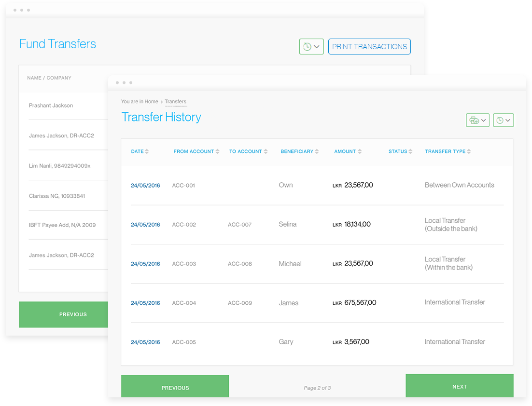This screenshot has height=406, width=532.
Task: Open date link for ACC-001 row
Action: [145, 185]
